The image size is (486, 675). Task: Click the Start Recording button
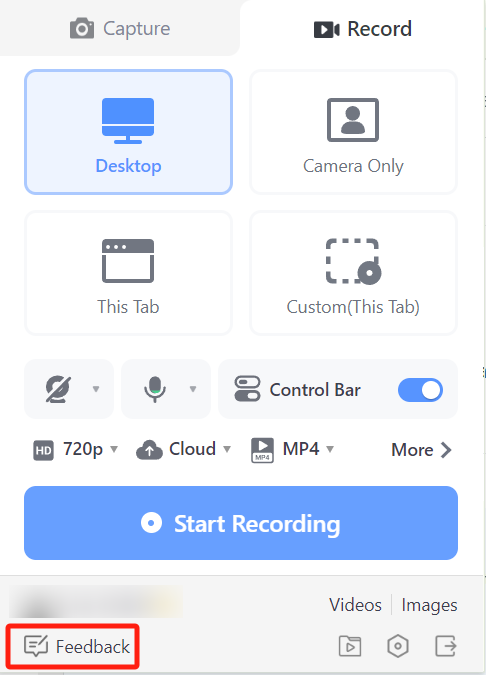coord(241,523)
